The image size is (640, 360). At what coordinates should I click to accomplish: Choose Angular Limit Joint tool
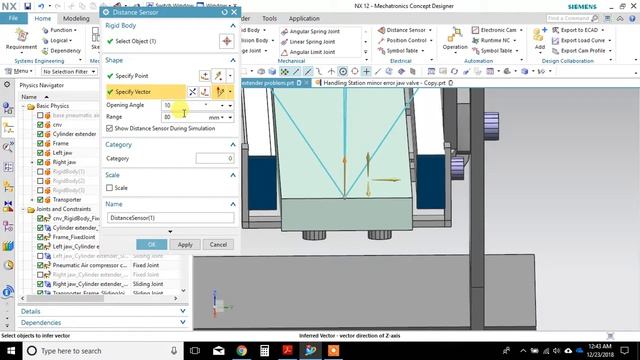tap(308, 52)
